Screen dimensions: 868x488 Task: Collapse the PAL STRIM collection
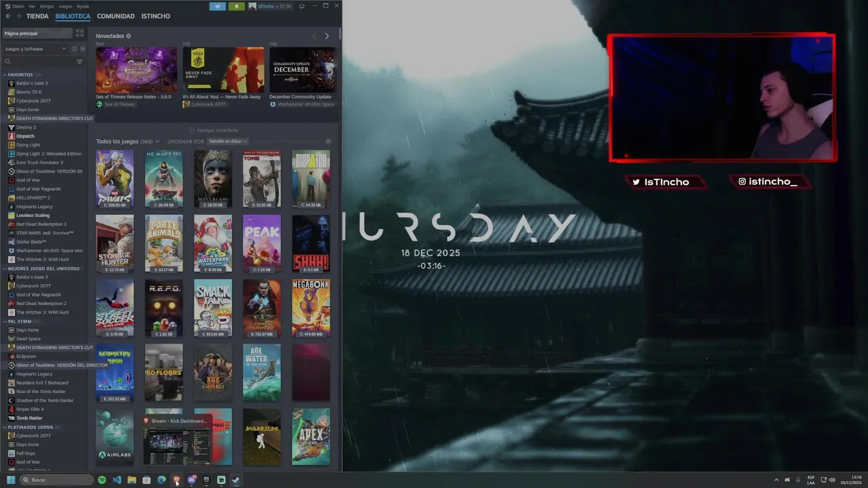click(5, 321)
